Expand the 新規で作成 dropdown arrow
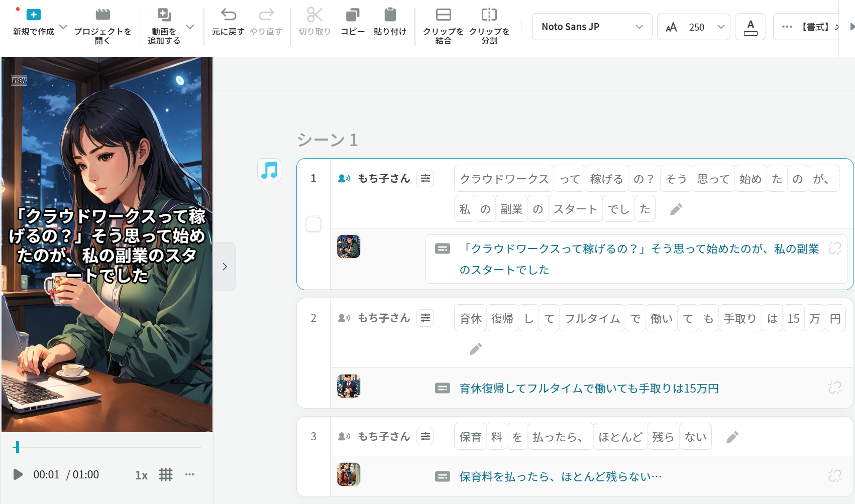 click(63, 27)
